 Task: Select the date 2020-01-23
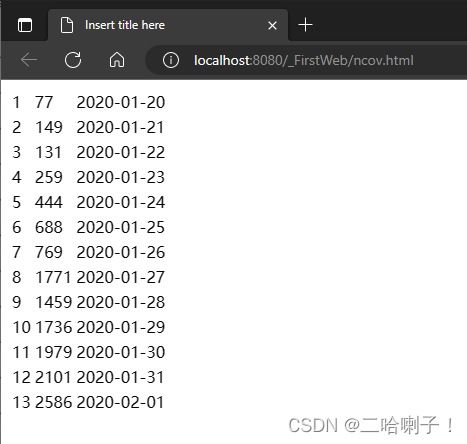(x=121, y=177)
